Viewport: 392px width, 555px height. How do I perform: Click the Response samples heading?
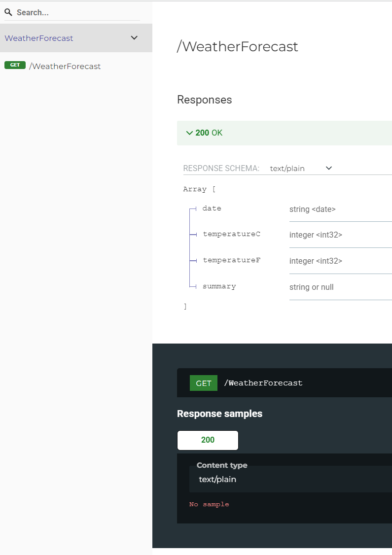tap(219, 414)
